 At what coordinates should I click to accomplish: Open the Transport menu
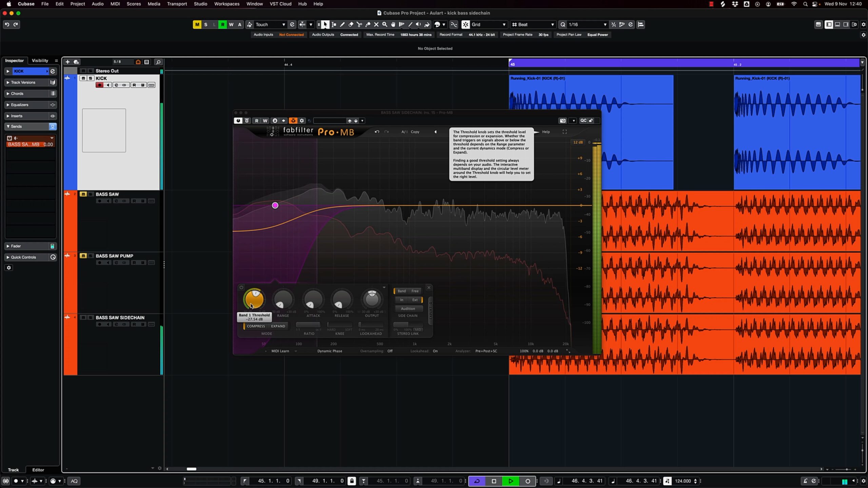click(177, 4)
